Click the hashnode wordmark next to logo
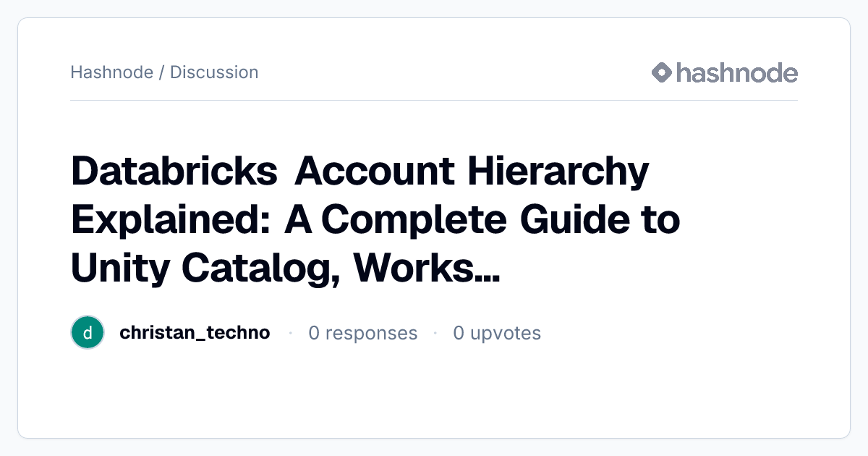 [736, 72]
